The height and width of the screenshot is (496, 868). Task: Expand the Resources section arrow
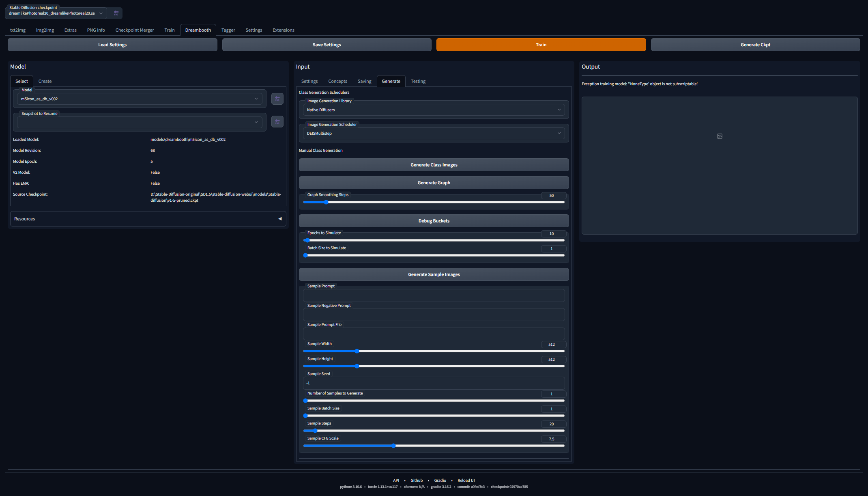[280, 219]
